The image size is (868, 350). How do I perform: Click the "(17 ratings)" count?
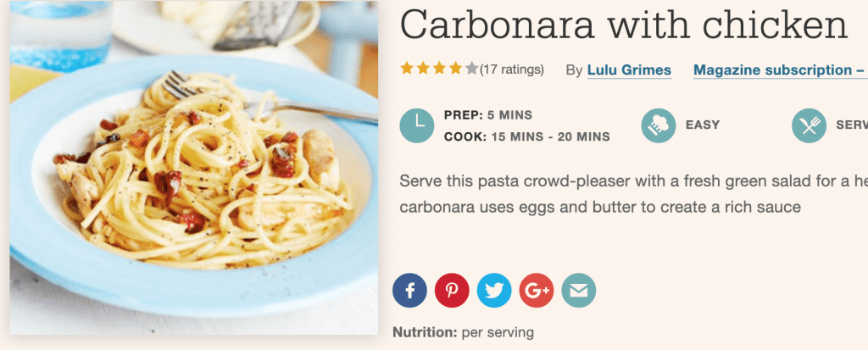512,69
